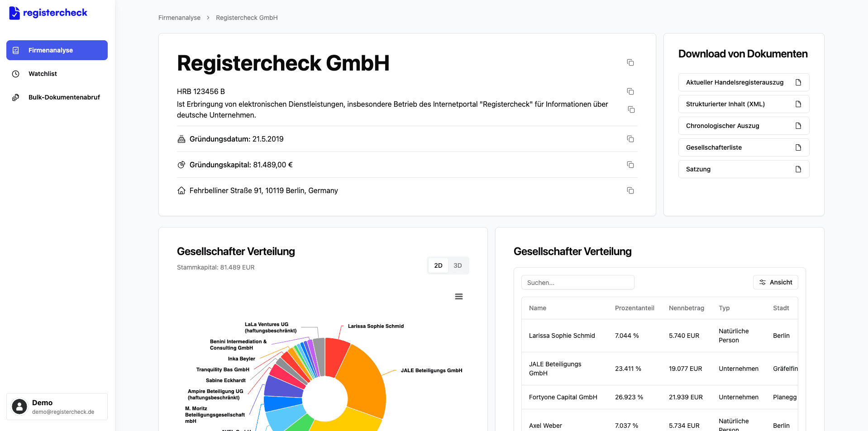Screen dimensions: 868x431
Task: Click the file icon beside Satzung
Action: 798,169
